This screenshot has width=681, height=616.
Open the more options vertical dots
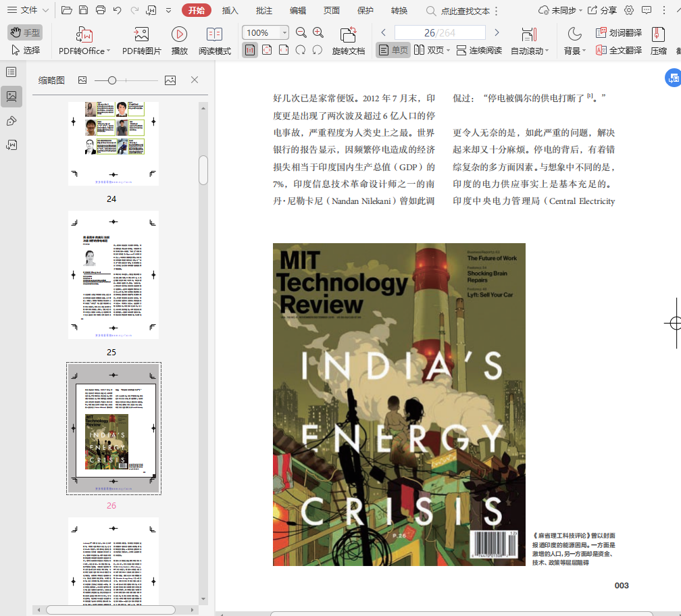coord(664,10)
